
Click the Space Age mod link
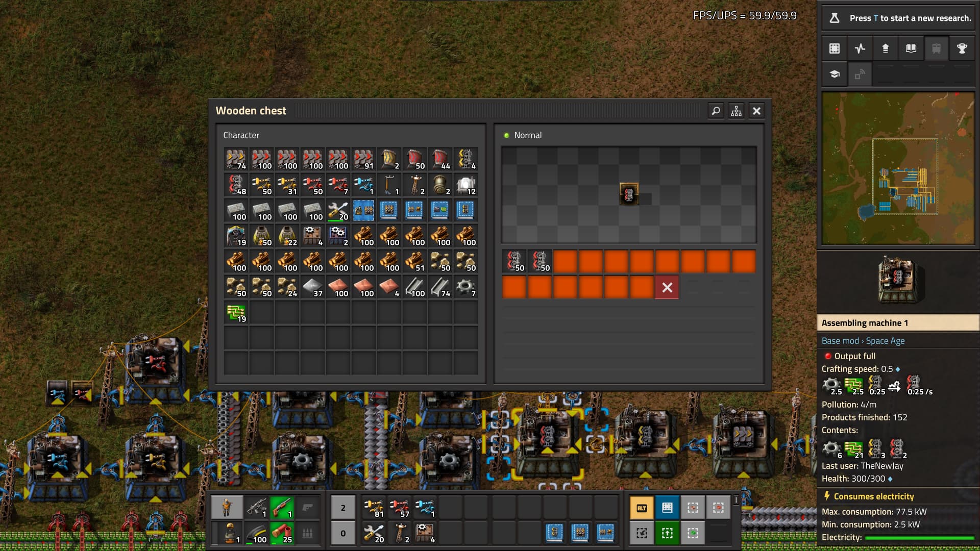click(x=885, y=341)
